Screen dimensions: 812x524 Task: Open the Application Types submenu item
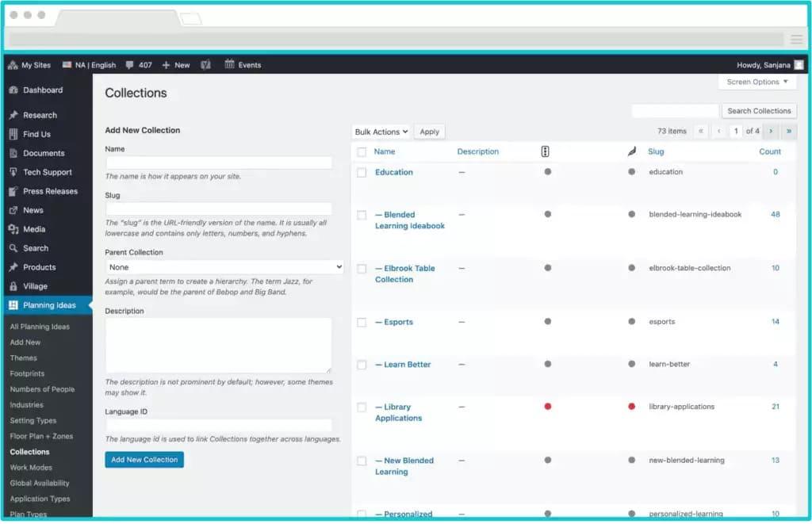click(x=40, y=499)
